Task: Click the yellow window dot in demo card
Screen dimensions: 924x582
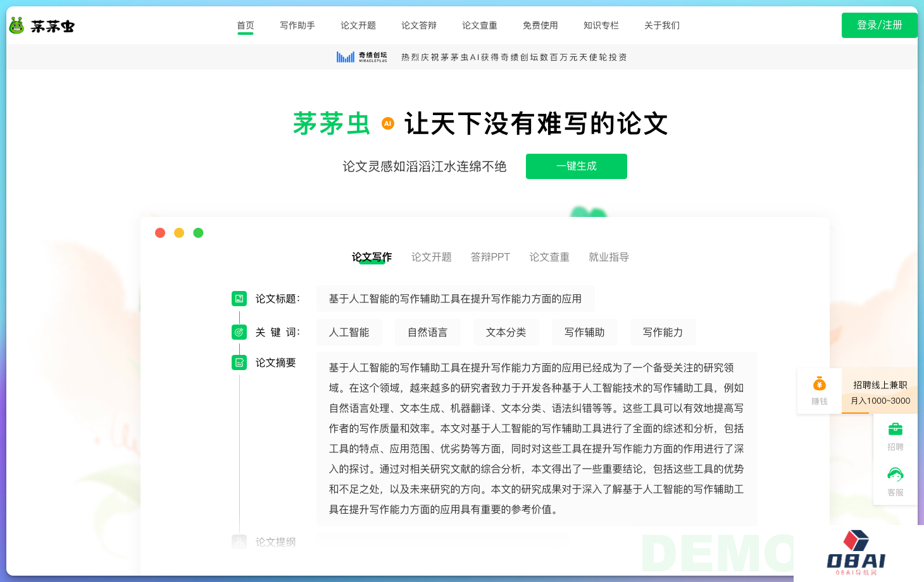Action: [x=179, y=233]
